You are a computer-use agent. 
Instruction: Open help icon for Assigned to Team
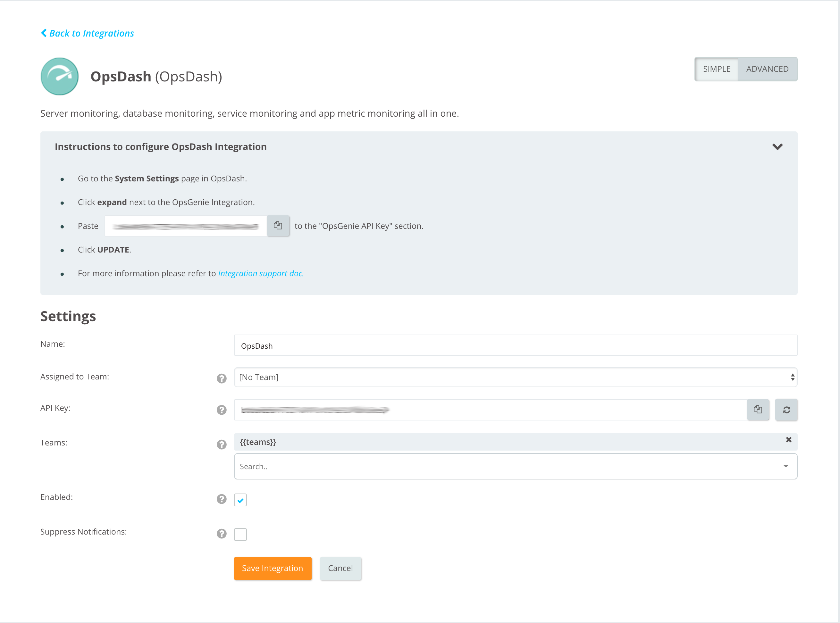pyautogui.click(x=222, y=378)
